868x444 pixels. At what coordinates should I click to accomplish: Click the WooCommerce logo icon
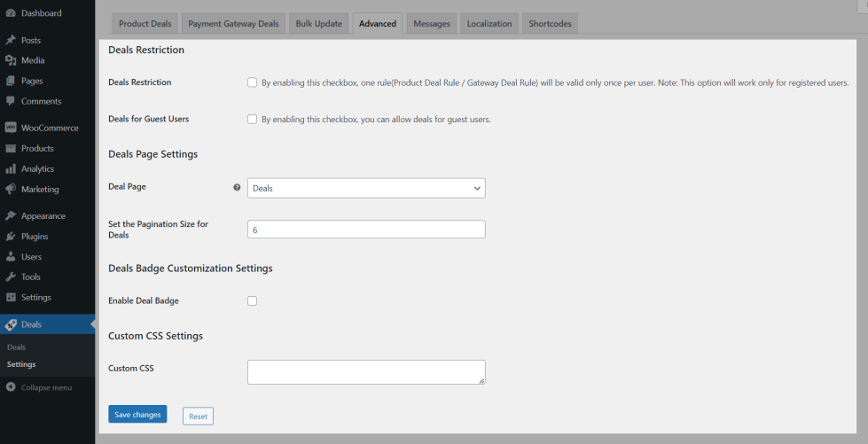point(11,128)
